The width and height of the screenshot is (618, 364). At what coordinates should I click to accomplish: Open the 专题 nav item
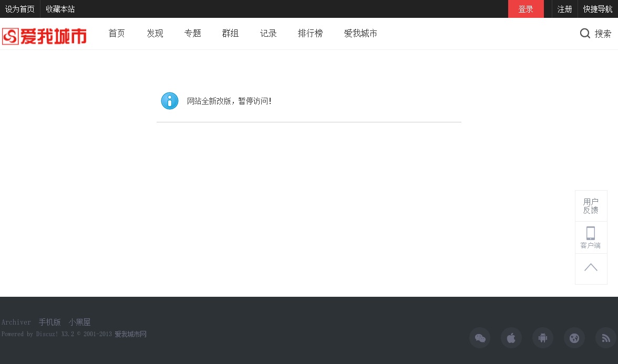click(193, 34)
